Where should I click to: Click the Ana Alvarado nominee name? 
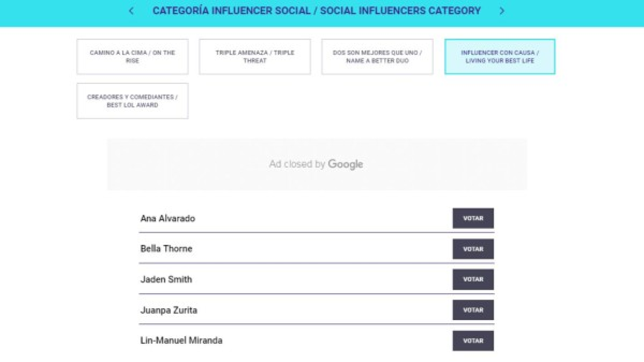coord(167,219)
